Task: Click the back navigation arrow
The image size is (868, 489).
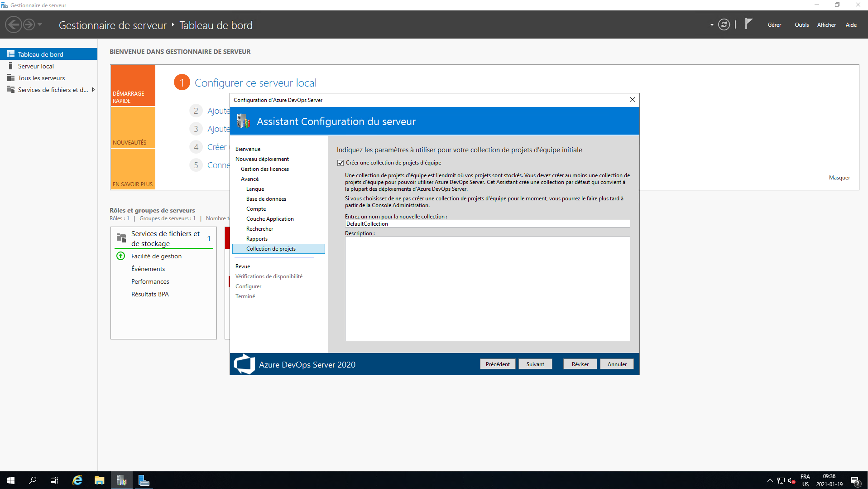Action: tap(14, 25)
